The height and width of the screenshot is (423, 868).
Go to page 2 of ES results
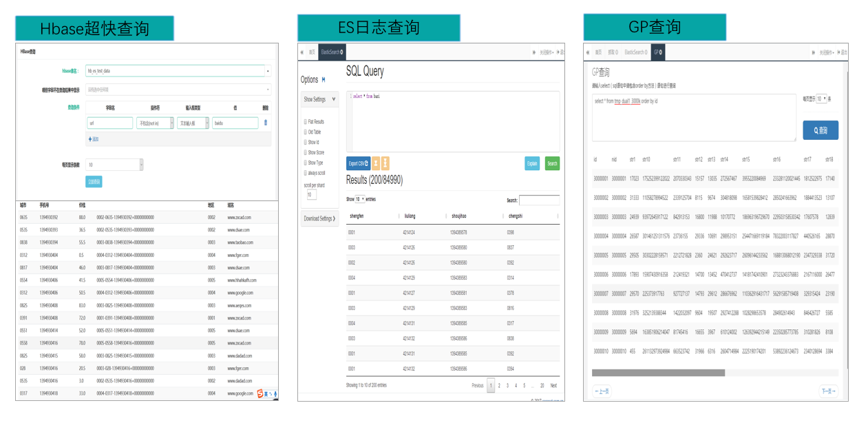[x=499, y=386]
